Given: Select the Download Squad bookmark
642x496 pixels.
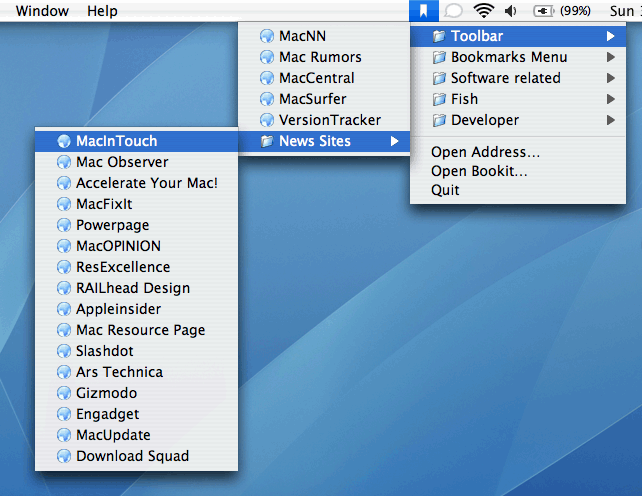Looking at the screenshot, I should click(x=136, y=456).
